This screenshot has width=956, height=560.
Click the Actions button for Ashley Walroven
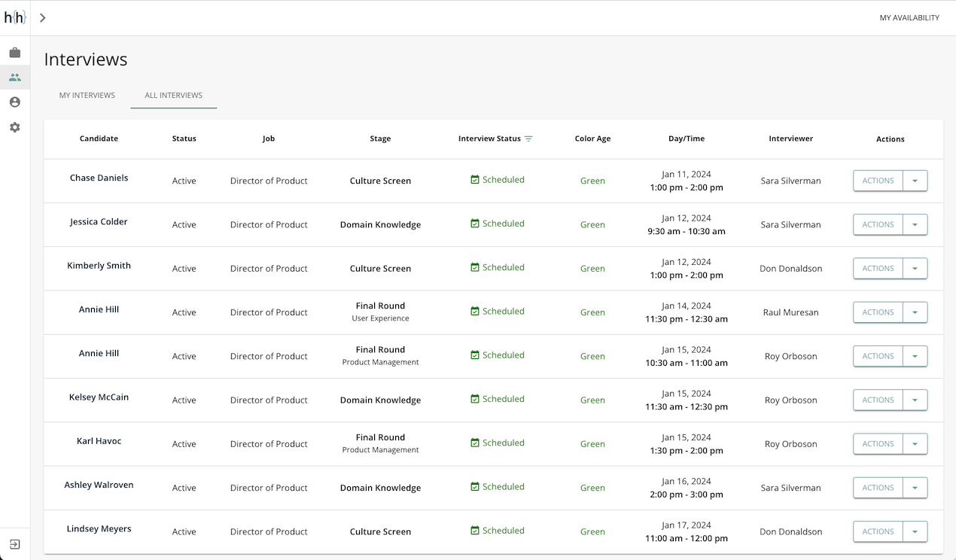pos(878,488)
